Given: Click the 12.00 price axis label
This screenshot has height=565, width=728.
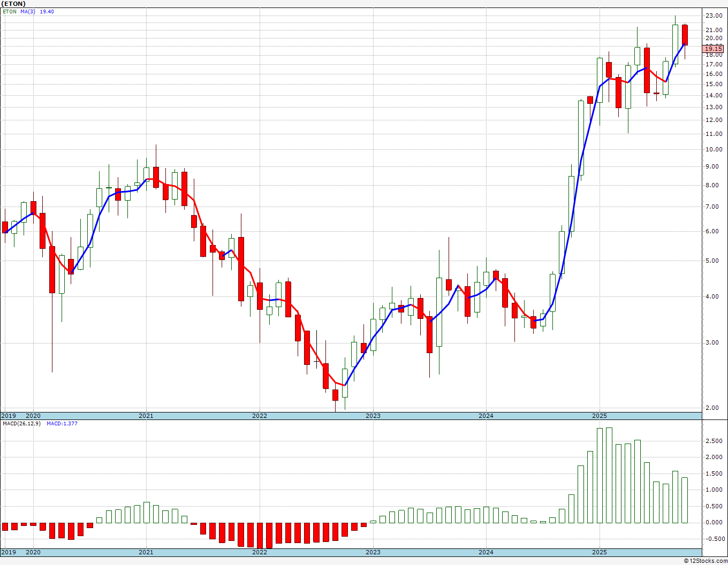Looking at the screenshot, I should click(x=714, y=120).
